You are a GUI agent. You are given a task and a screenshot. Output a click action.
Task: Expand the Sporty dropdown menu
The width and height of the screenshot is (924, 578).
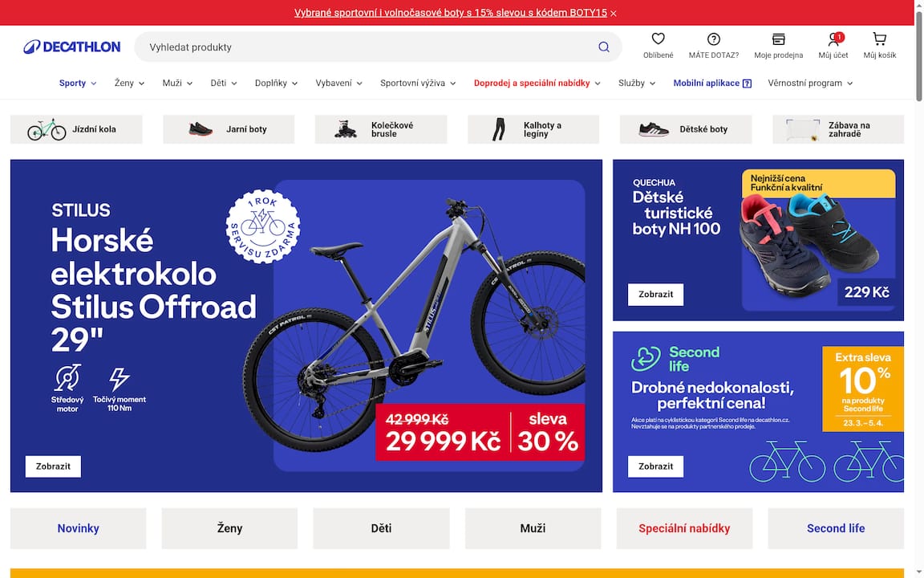pos(78,83)
